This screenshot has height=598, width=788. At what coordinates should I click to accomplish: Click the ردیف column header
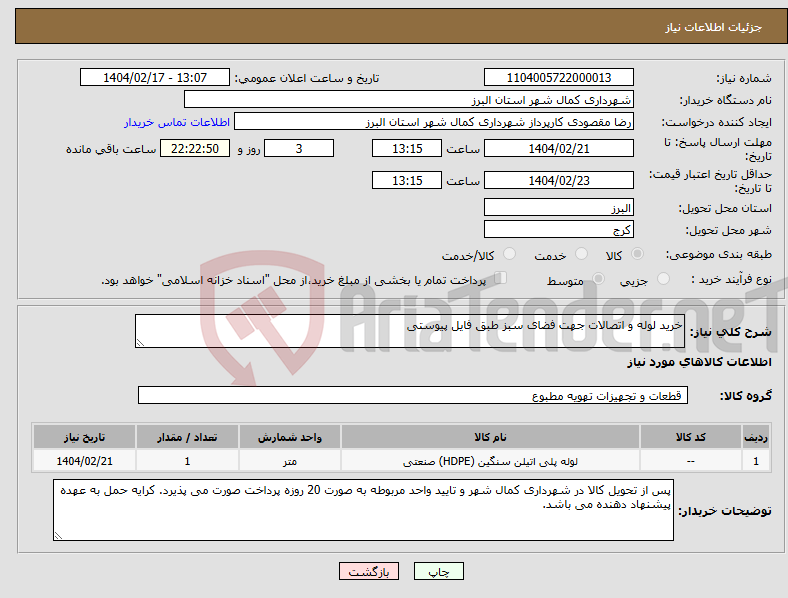click(x=756, y=437)
